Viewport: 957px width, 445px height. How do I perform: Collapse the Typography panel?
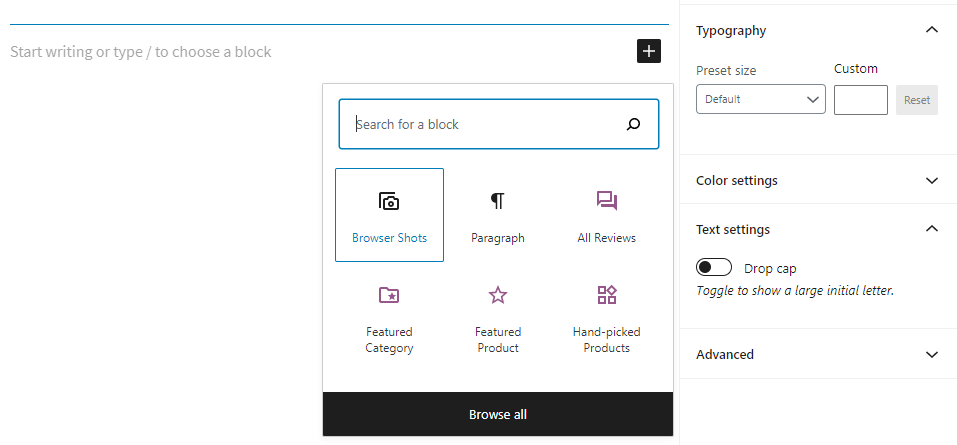tap(932, 30)
